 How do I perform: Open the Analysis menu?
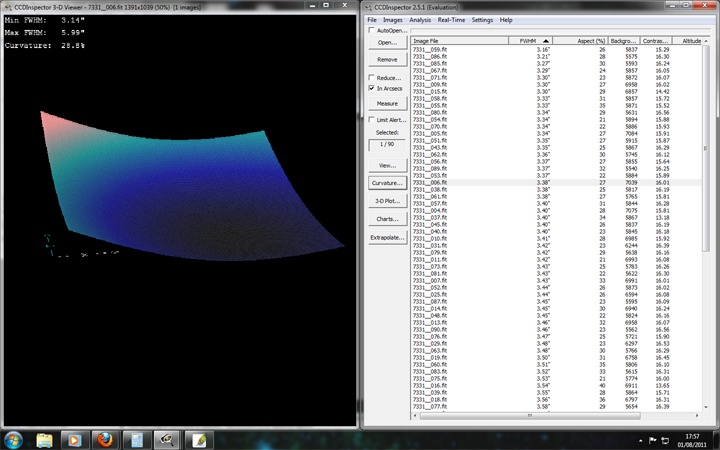[420, 20]
